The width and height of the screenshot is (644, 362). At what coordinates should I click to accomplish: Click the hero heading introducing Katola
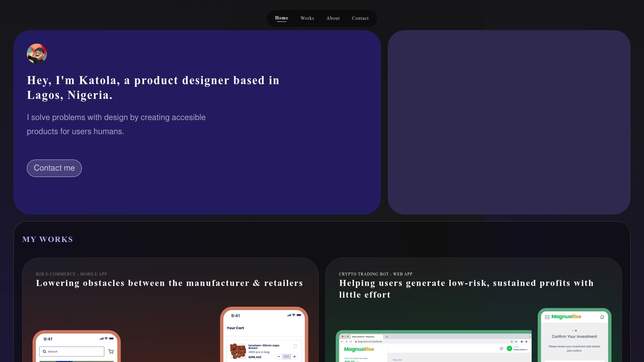153,87
